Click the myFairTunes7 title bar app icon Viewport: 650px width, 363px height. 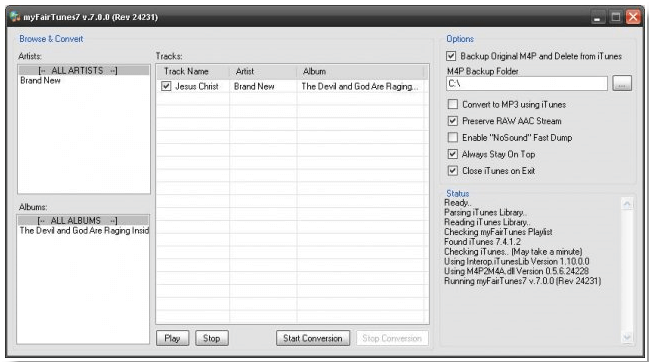(x=15, y=17)
